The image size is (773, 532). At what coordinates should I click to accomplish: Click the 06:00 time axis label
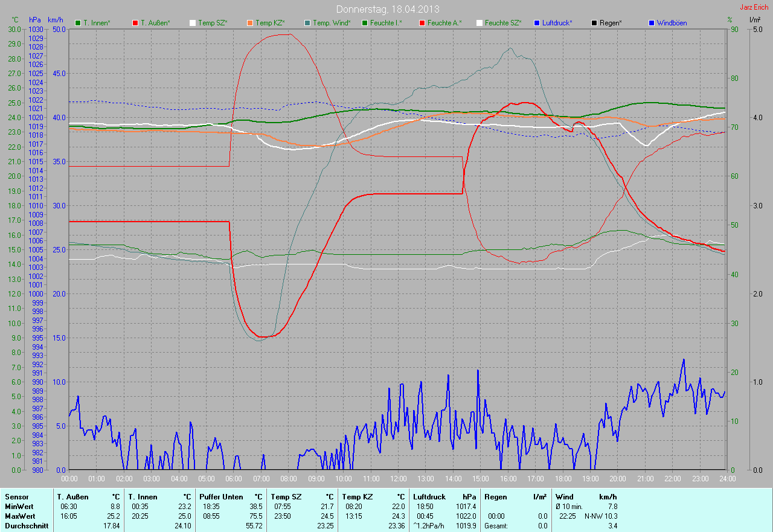234,478
